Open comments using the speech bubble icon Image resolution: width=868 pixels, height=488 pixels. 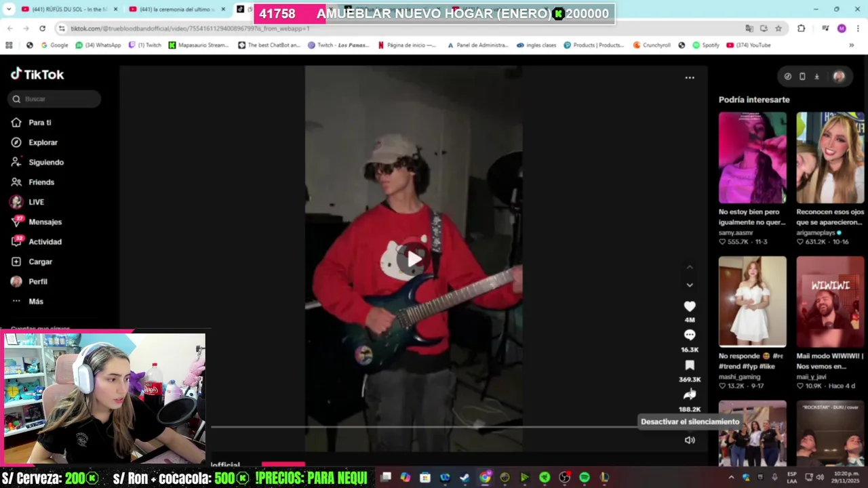click(x=690, y=335)
